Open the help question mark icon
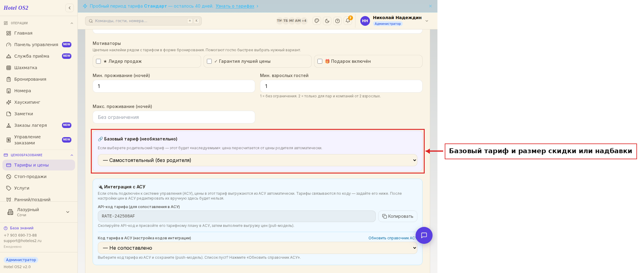This screenshot has width=644, height=273. [337, 21]
